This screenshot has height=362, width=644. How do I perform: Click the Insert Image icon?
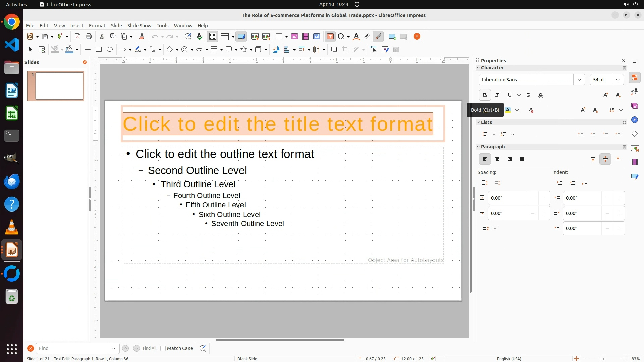click(x=294, y=37)
